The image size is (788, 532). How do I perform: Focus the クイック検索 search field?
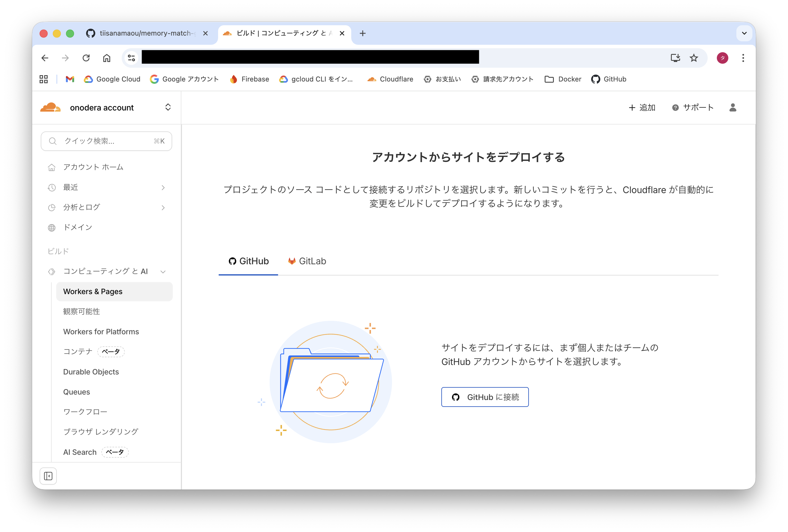[x=106, y=141]
